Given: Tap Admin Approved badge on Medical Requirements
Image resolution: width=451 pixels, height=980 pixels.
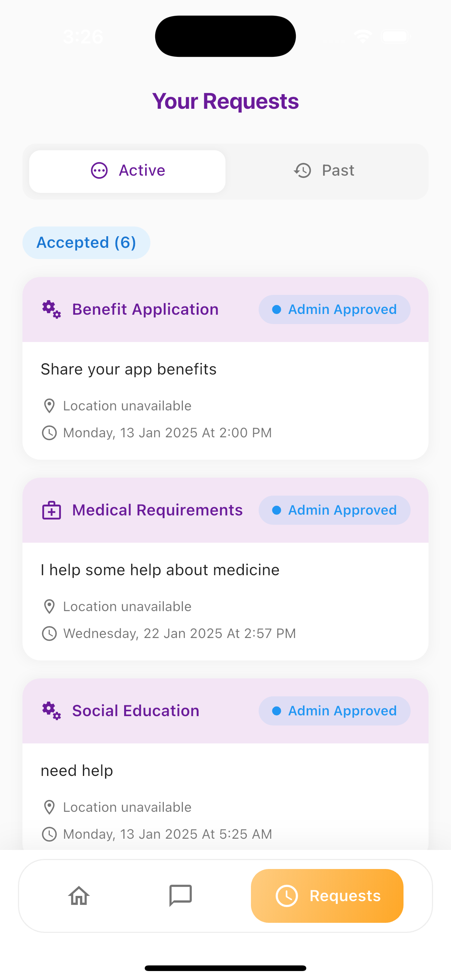Looking at the screenshot, I should (x=334, y=510).
